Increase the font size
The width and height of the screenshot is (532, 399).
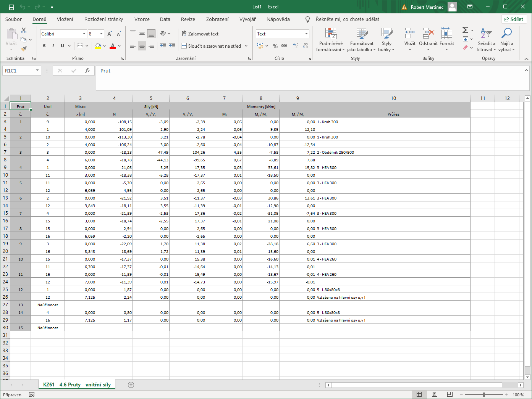click(x=110, y=34)
